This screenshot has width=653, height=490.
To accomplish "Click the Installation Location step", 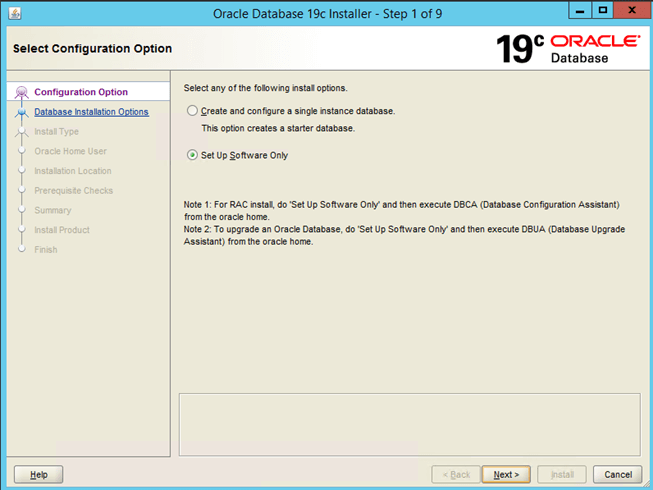I will coord(73,171).
